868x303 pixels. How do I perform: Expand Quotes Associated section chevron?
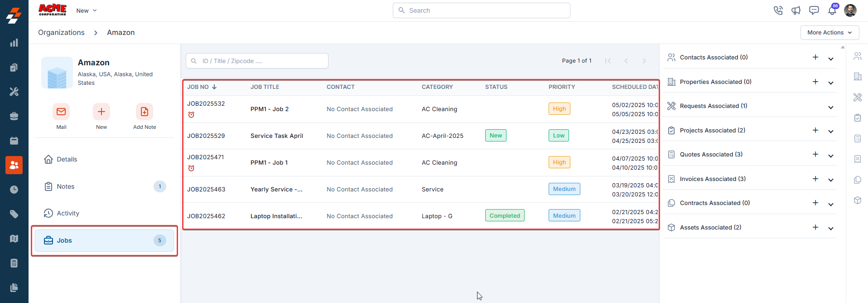point(831,156)
